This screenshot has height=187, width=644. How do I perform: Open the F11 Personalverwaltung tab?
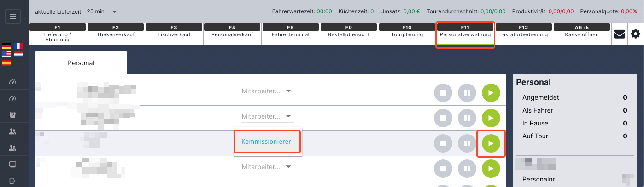tap(465, 34)
